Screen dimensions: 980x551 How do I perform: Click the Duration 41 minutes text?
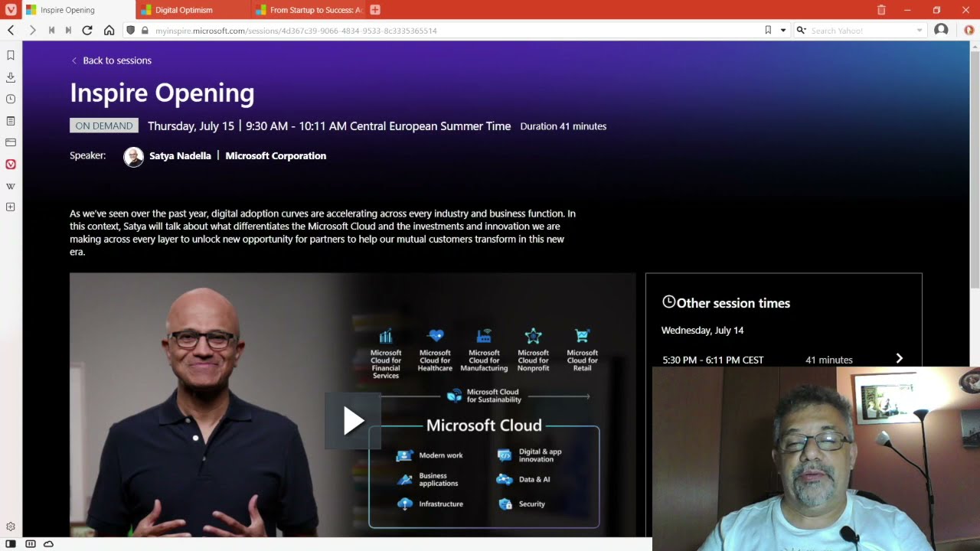coord(563,126)
